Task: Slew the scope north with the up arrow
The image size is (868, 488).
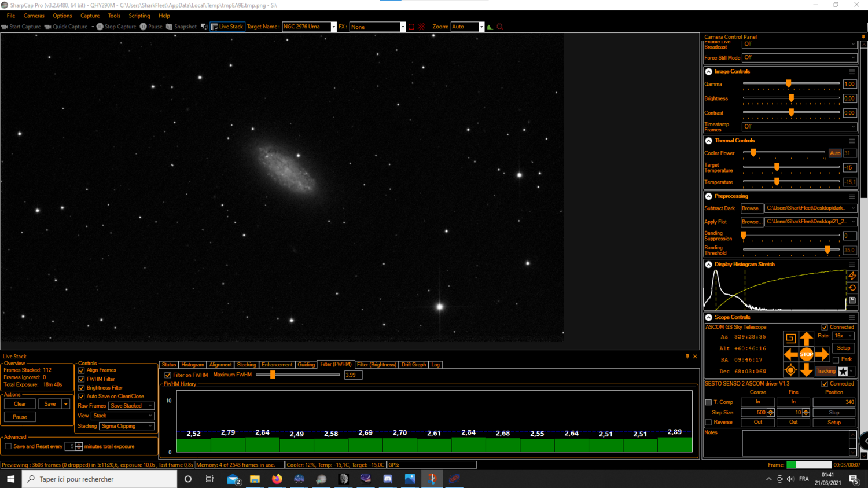Action: (807, 339)
